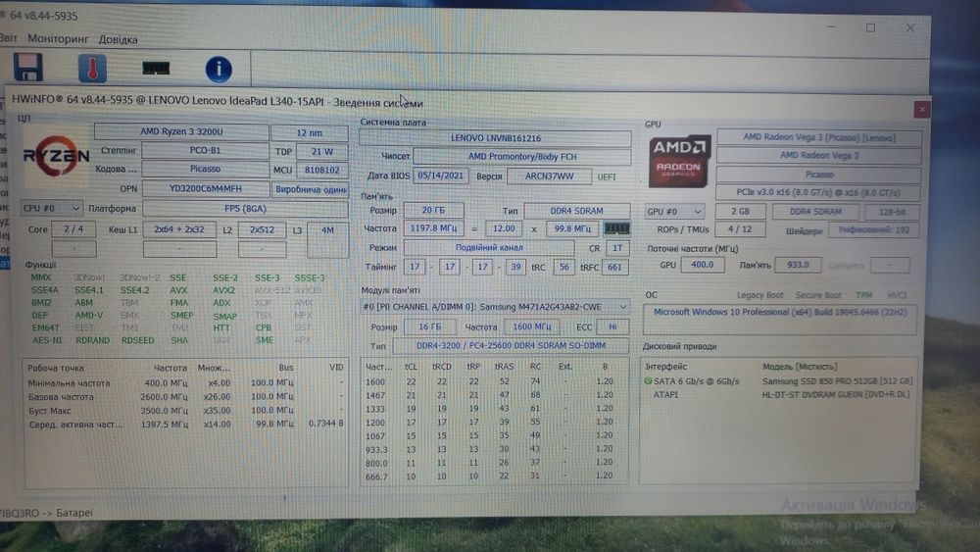Click the AMD Radeon graphics logo

coord(679,161)
